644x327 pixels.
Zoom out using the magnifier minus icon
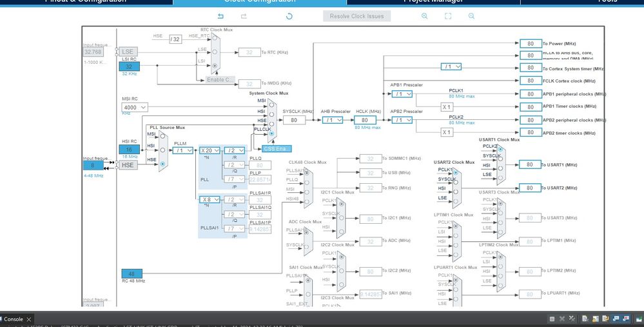(471, 16)
